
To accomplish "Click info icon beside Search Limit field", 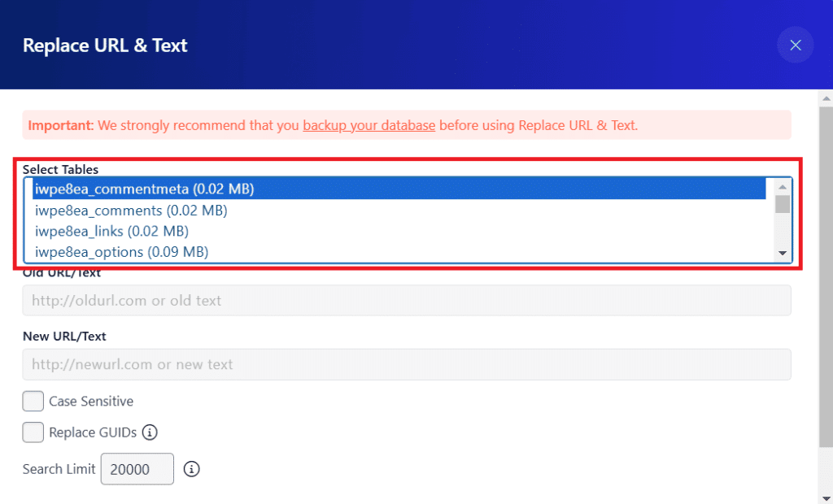I will (191, 469).
